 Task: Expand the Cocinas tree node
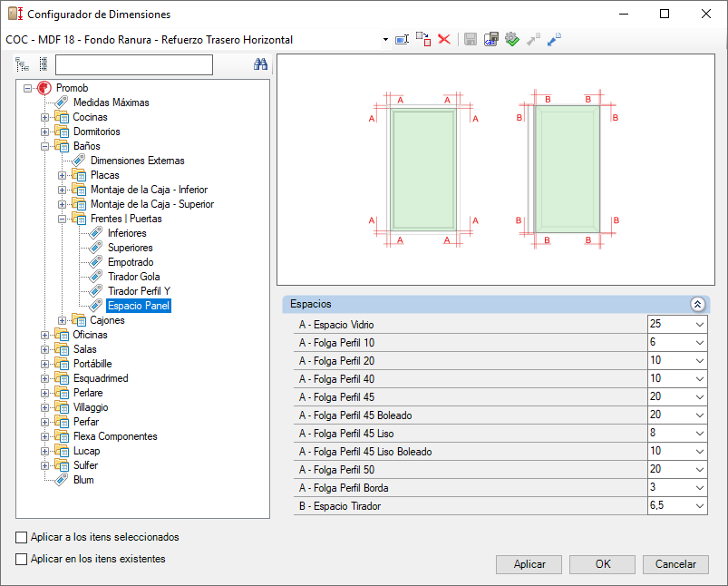tap(44, 118)
